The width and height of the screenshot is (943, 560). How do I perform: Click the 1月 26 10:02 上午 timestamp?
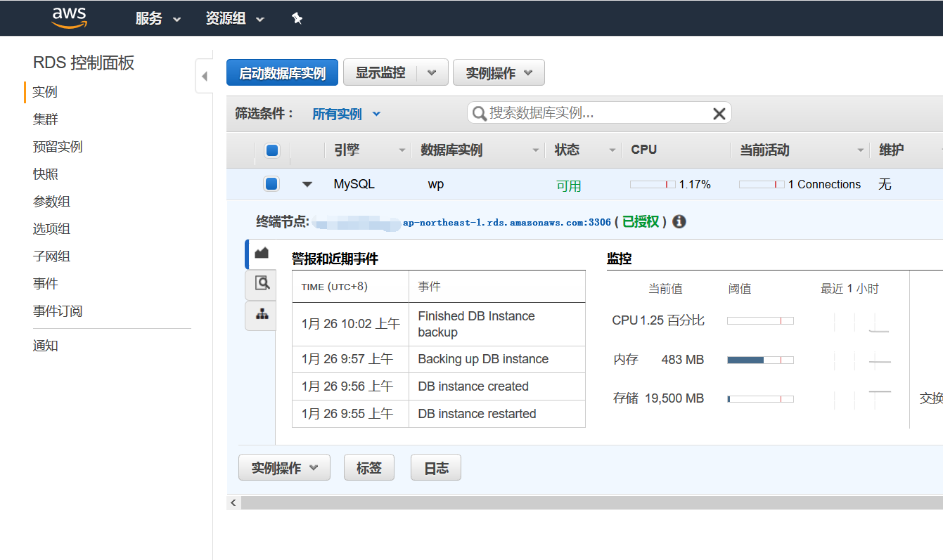pos(350,324)
